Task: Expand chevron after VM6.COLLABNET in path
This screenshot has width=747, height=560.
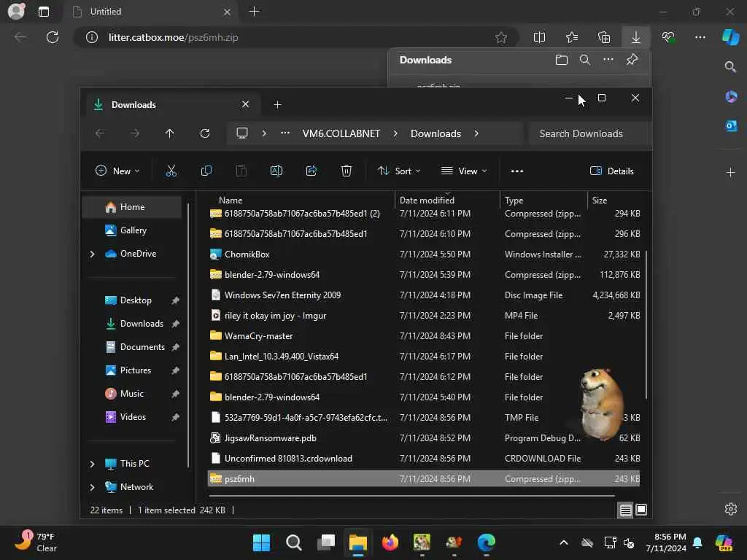Action: [x=395, y=134]
